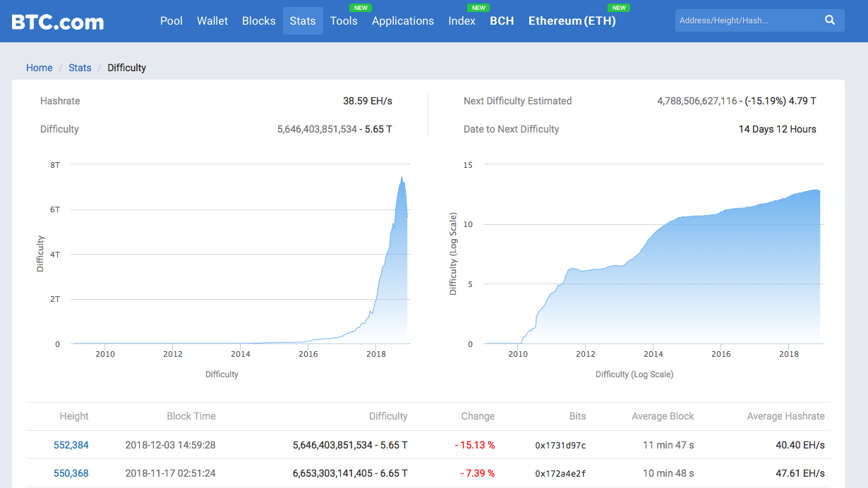868x488 pixels.
Task: Open the Index menu item
Action: tap(462, 21)
